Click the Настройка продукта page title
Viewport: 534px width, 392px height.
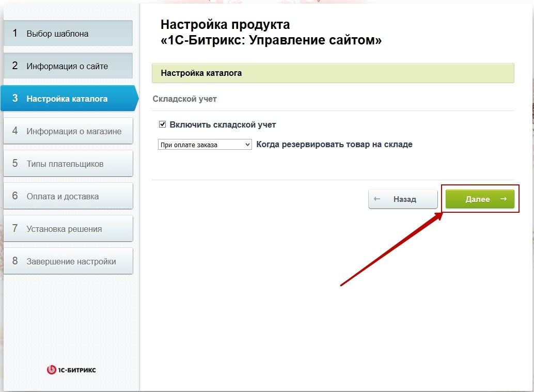tap(271, 32)
